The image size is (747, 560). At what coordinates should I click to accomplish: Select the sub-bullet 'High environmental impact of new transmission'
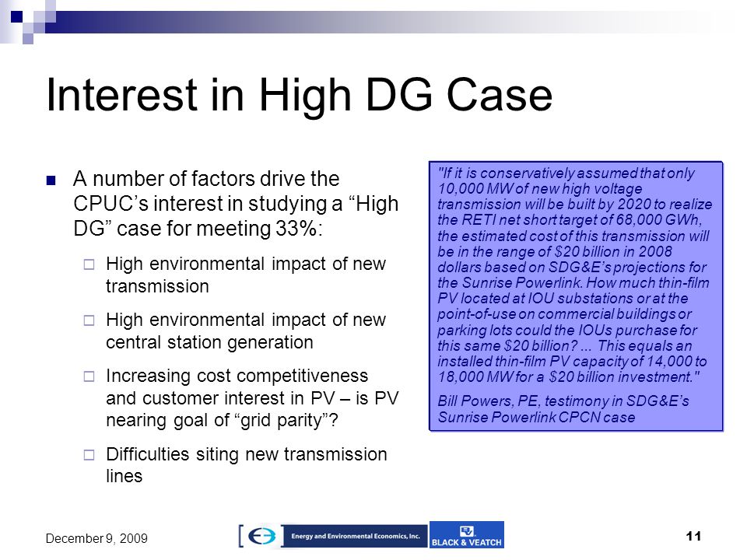click(x=246, y=275)
